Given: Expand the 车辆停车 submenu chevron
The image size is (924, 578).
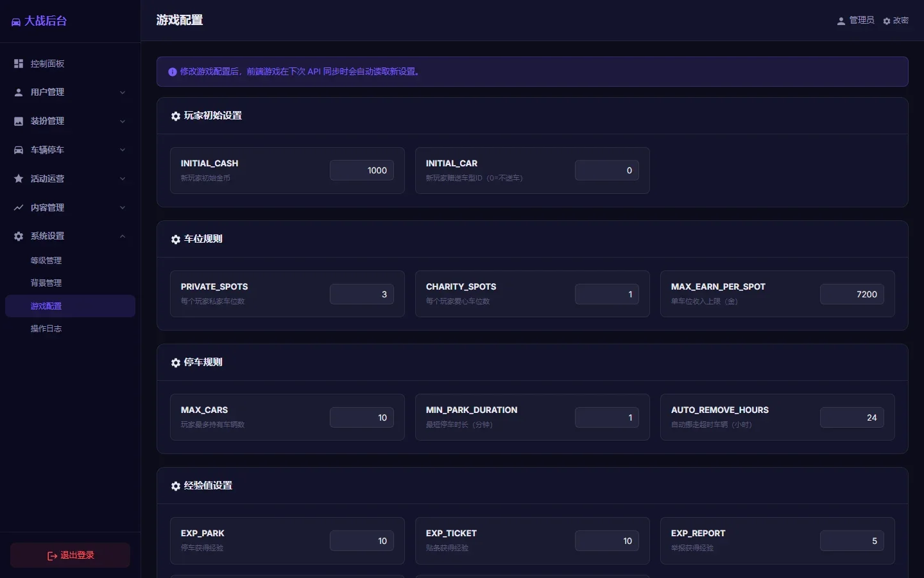Looking at the screenshot, I should click(123, 150).
